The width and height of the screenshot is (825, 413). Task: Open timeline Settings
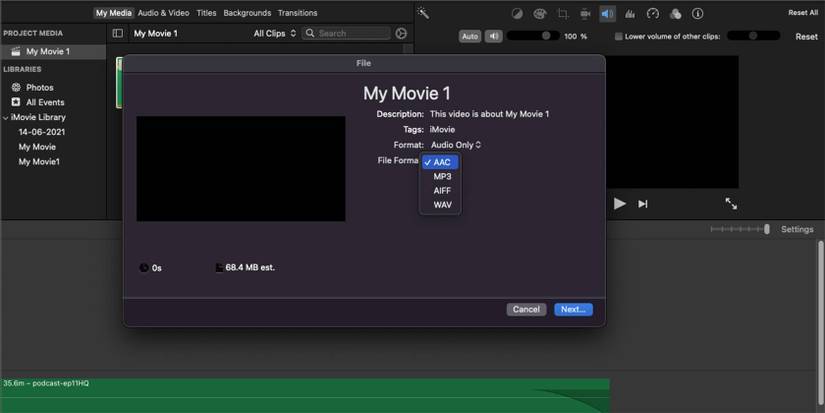pos(797,229)
